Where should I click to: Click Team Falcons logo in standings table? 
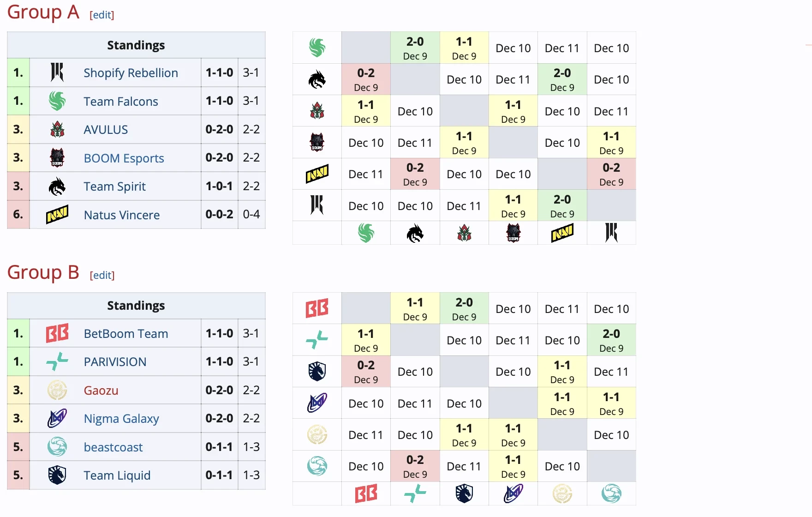coord(57,101)
